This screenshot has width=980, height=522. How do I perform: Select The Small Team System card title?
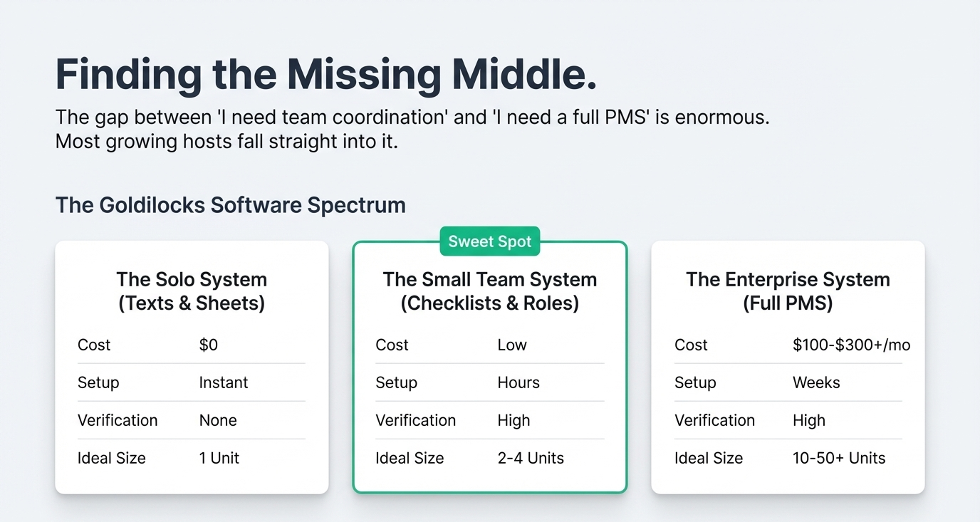[490, 291]
